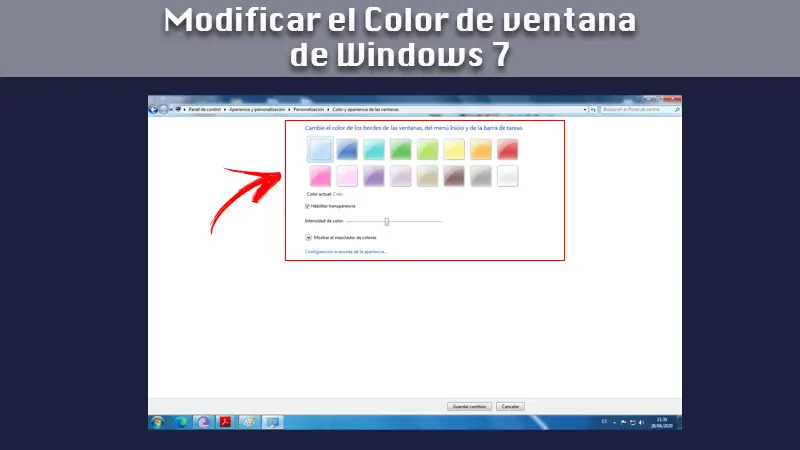The image size is (800, 450).
Task: Click the taskbar clock and date
Action: [662, 422]
